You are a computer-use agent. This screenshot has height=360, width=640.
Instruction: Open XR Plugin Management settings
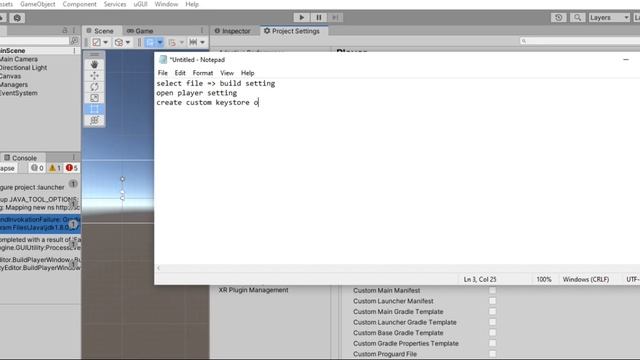[x=253, y=290]
